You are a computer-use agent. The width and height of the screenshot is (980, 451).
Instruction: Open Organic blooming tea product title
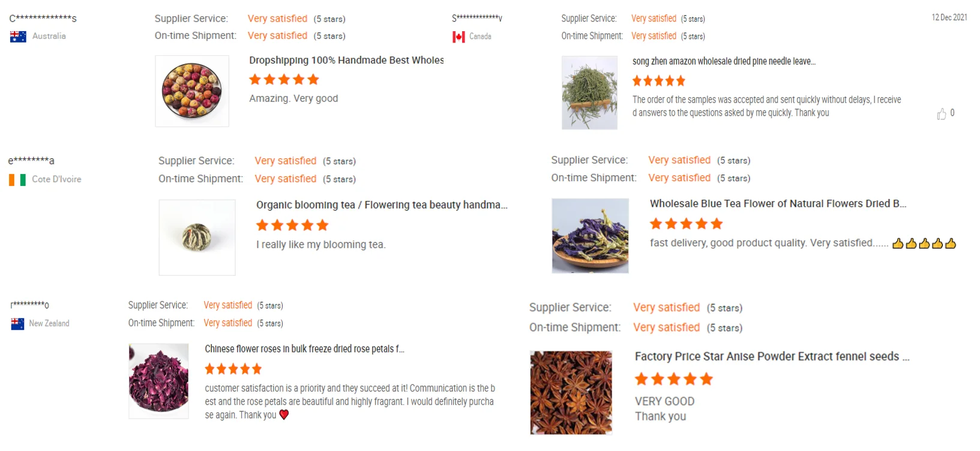tap(382, 205)
